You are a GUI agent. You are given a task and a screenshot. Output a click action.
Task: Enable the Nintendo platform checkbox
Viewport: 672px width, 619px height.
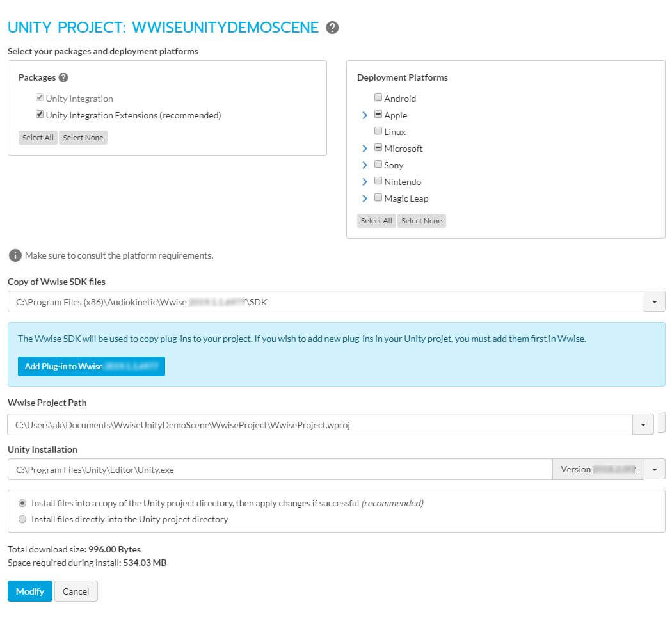(x=378, y=181)
